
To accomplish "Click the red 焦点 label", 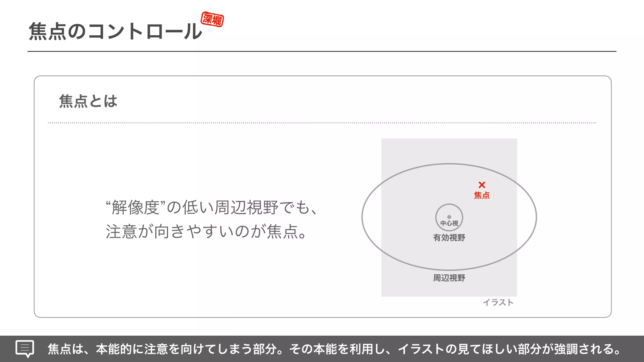I will pyautogui.click(x=482, y=195).
